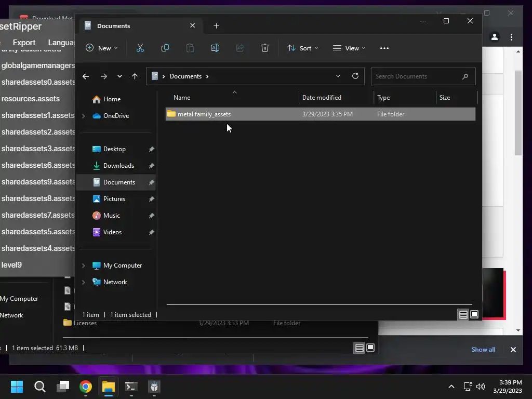Screen dimensions: 532x399
Task: Show hidden system tray icons
Action: coord(451,387)
